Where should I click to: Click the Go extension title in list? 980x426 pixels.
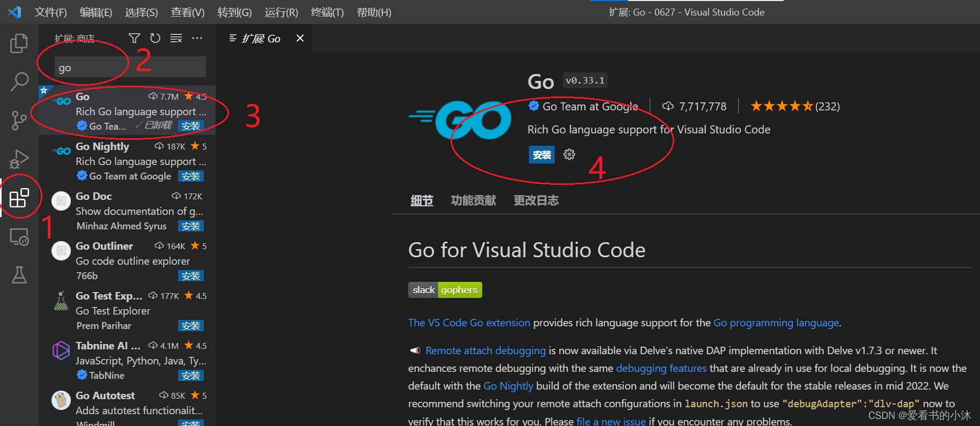click(x=83, y=96)
